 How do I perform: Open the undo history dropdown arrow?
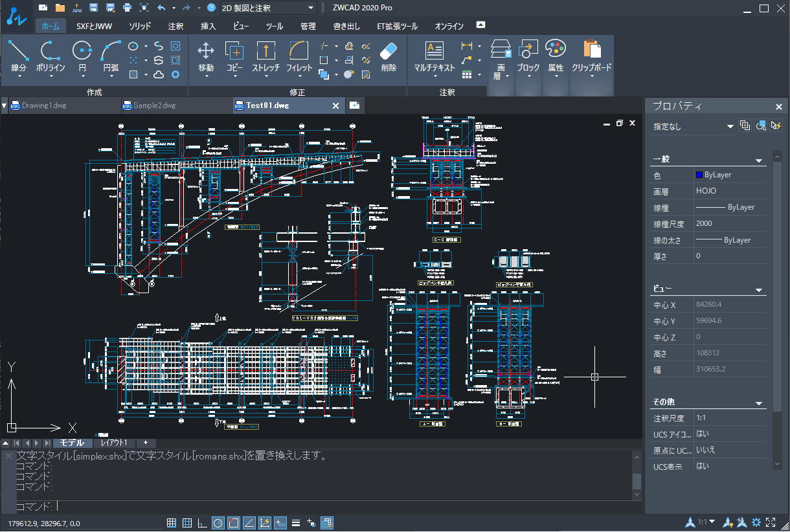pyautogui.click(x=174, y=8)
